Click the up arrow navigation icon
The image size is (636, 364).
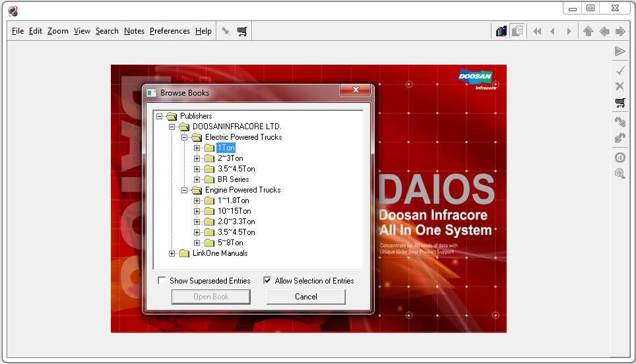click(x=588, y=31)
